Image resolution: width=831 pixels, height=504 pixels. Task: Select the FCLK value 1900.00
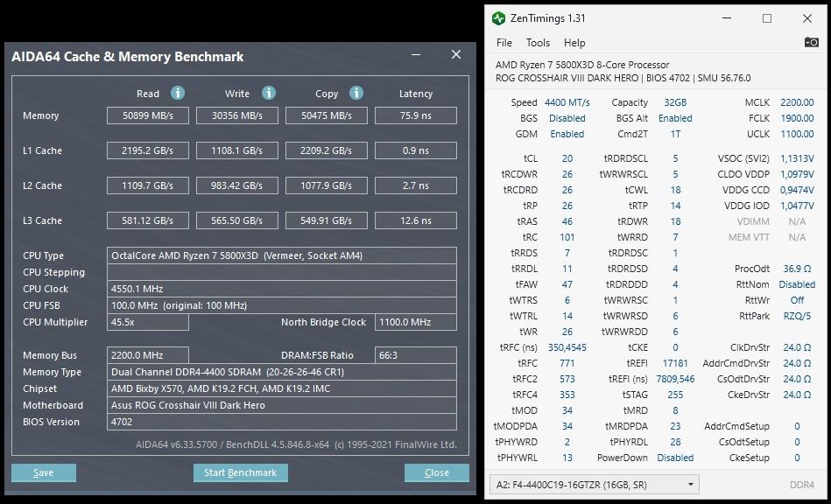[x=797, y=118]
